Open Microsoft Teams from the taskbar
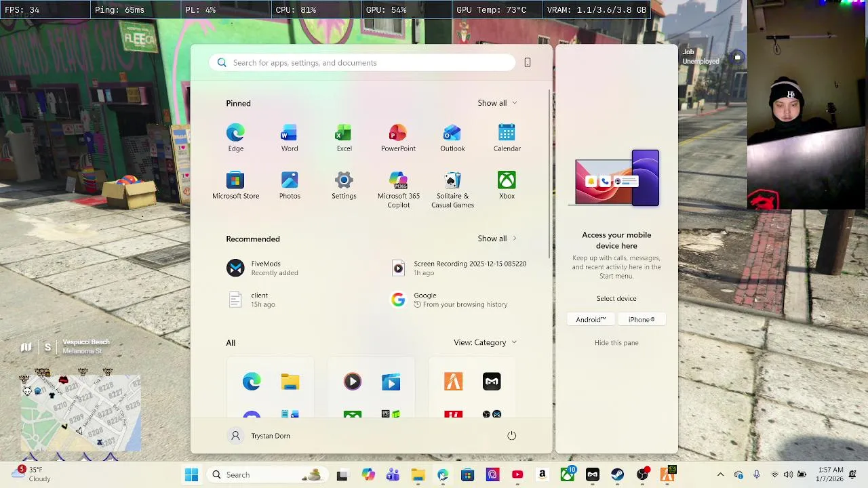The width and height of the screenshot is (868, 488). [x=393, y=475]
